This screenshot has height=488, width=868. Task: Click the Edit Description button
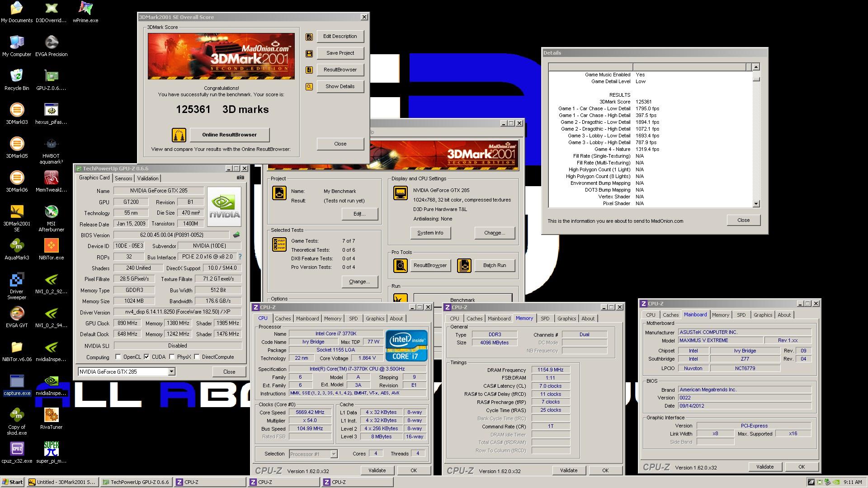pyautogui.click(x=340, y=36)
